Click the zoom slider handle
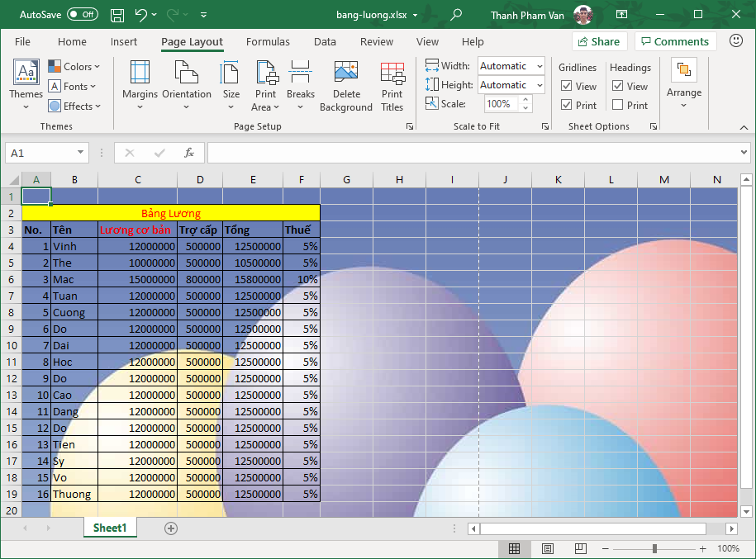 coord(654,548)
